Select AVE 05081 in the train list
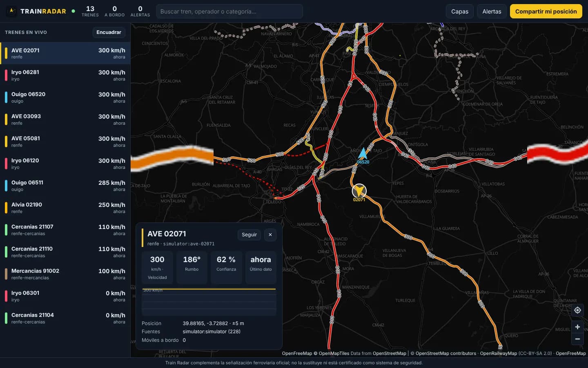 point(65,141)
